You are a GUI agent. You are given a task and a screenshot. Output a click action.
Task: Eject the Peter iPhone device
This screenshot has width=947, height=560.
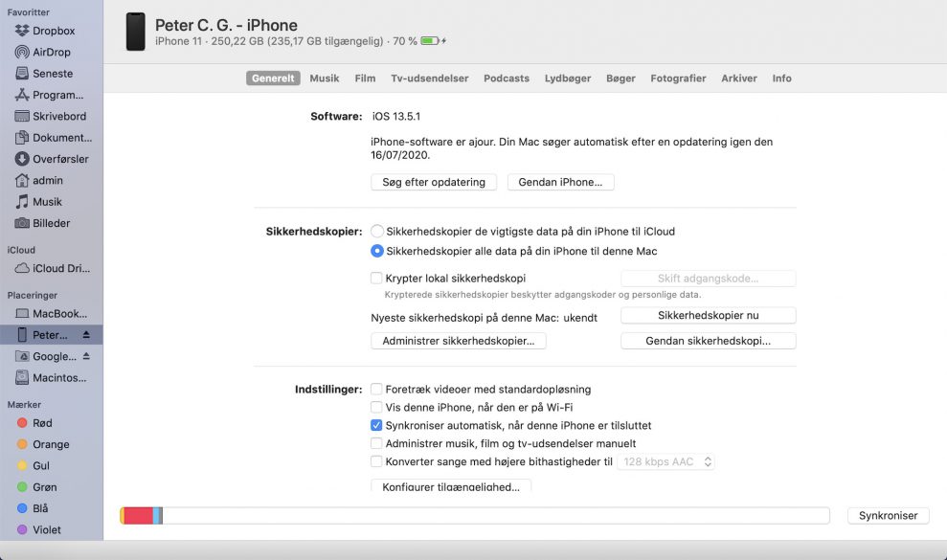86,335
